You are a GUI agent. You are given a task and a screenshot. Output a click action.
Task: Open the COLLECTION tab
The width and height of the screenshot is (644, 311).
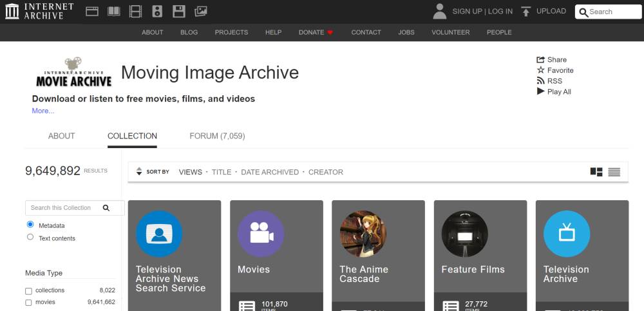[x=132, y=136]
